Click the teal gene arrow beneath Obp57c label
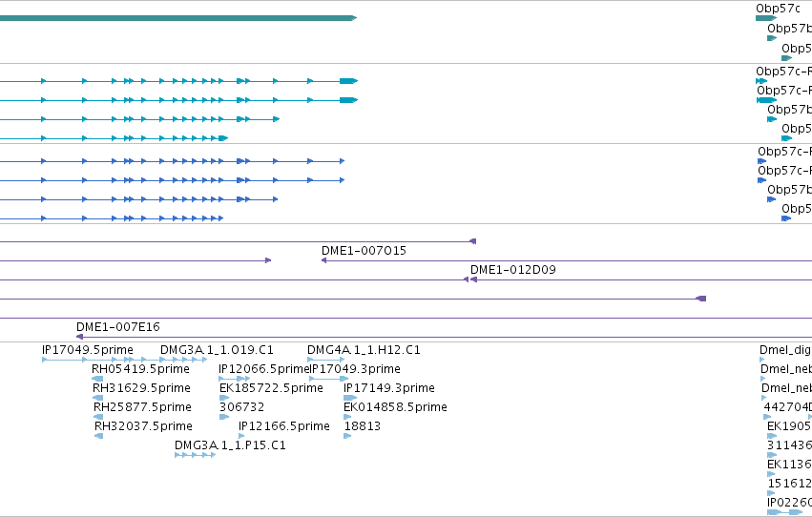 [766, 18]
